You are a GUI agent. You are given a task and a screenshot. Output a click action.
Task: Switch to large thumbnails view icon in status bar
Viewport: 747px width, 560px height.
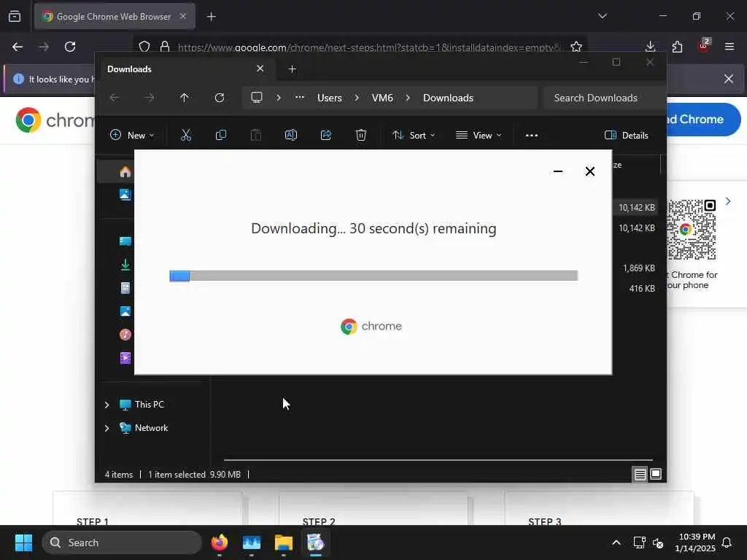(656, 474)
